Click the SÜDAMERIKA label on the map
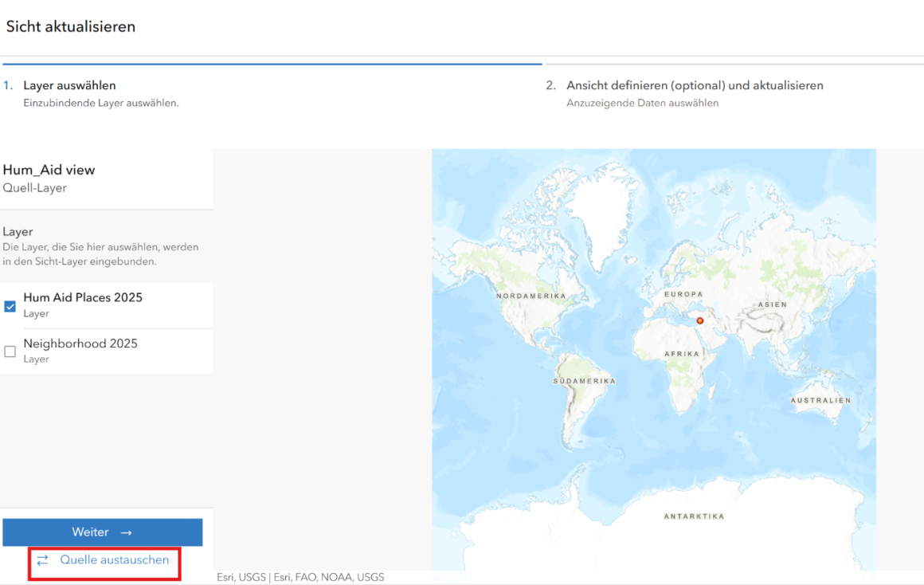924x585 pixels. (584, 381)
